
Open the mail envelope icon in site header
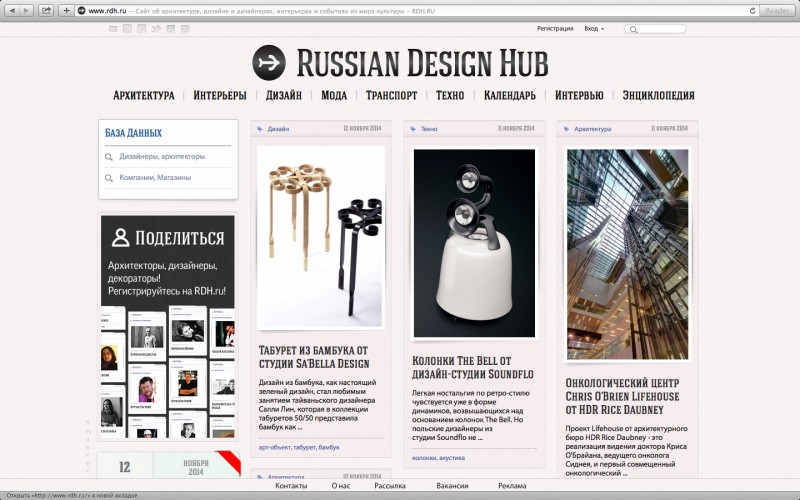pos(113,29)
